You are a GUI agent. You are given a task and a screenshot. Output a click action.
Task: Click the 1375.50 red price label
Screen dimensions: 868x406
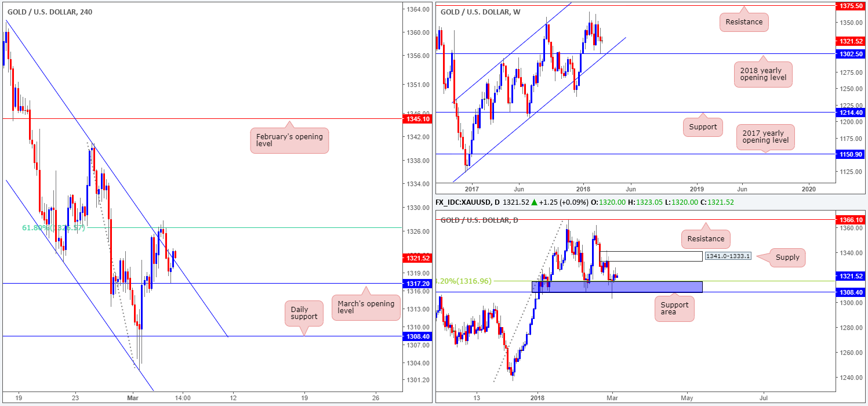(849, 5)
